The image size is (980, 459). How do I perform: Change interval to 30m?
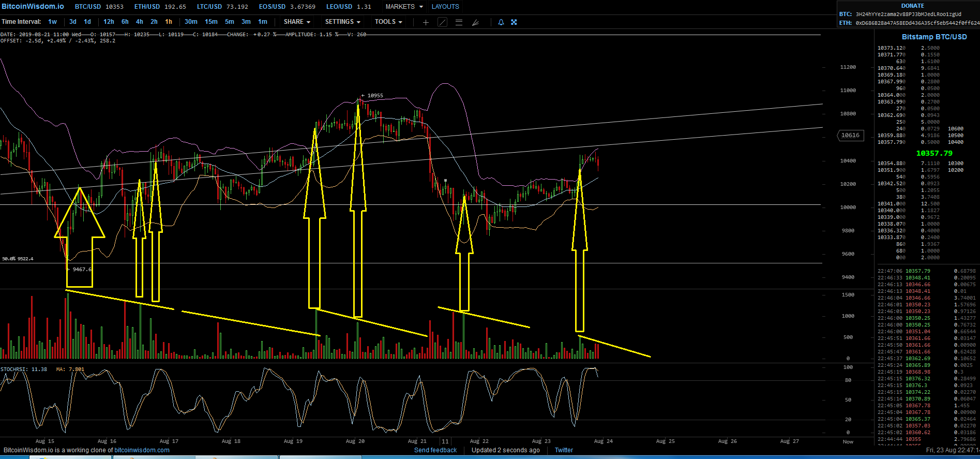pos(191,22)
